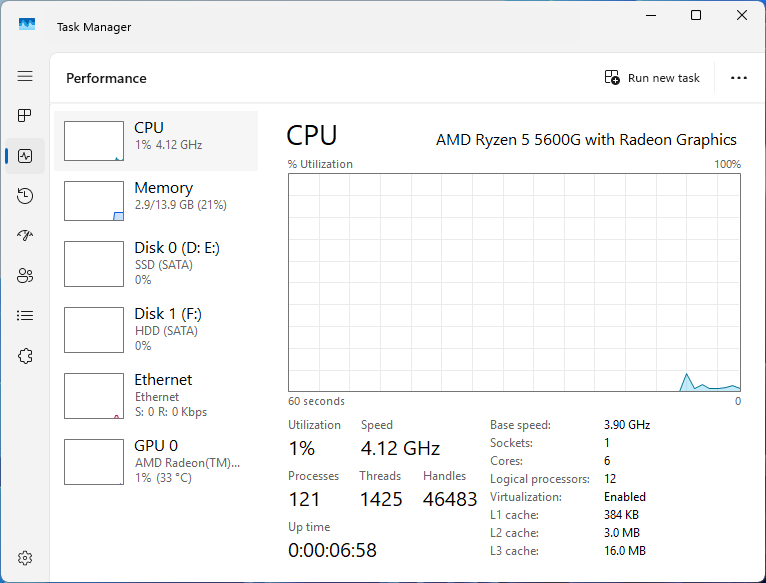Click the Utilization 1% value
Image resolution: width=766 pixels, height=583 pixels.
[x=301, y=448]
